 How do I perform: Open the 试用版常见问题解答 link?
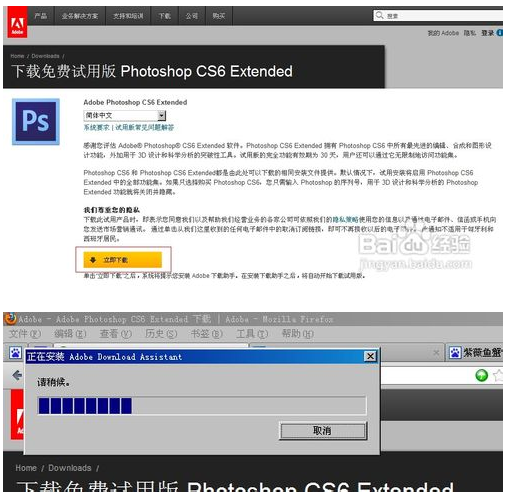(144, 127)
